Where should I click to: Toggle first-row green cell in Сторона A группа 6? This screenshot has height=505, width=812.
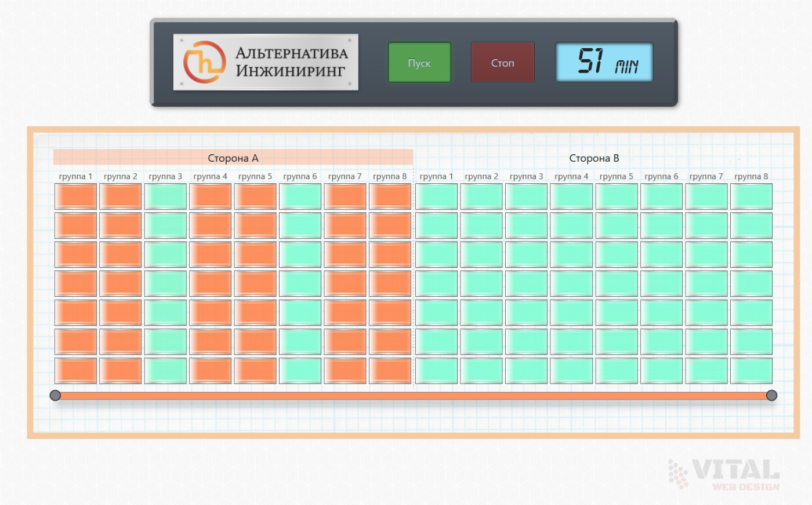(300, 197)
